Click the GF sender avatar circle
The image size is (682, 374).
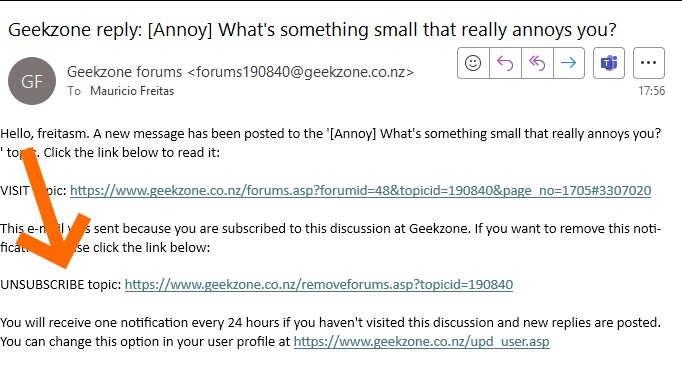[x=32, y=81]
